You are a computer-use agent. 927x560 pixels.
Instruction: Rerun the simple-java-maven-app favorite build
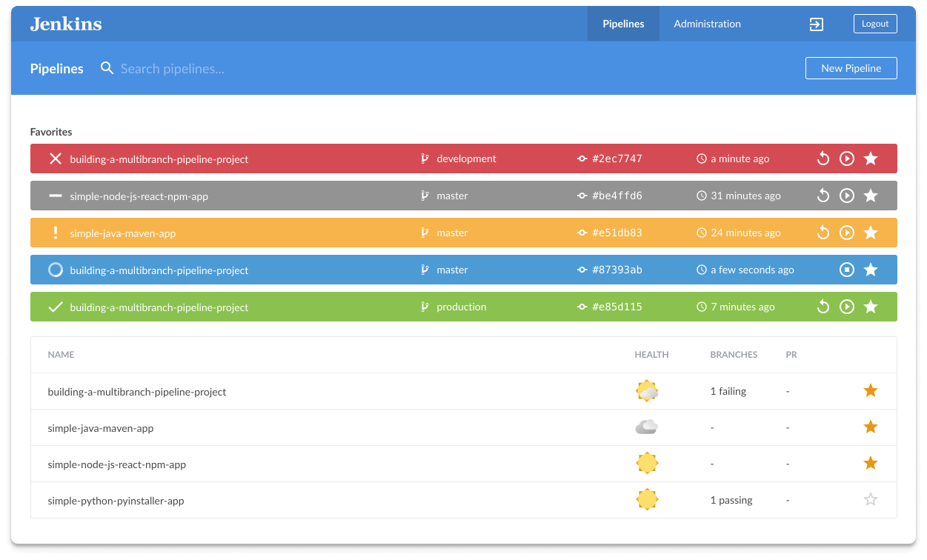pos(823,233)
